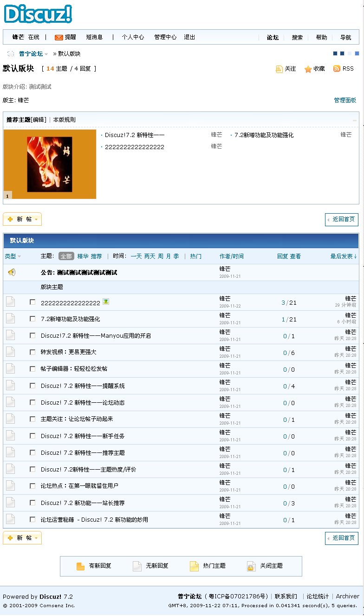This screenshot has height=616, width=364.
Task: Open the top 新帖 dropdown arrow
Action: pyautogui.click(x=36, y=219)
